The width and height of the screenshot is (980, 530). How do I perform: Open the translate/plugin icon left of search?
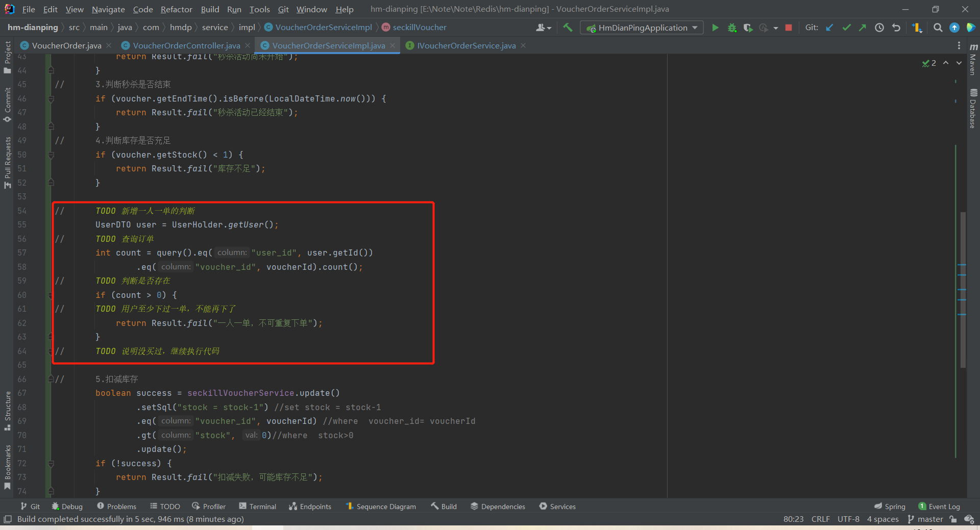(x=917, y=28)
